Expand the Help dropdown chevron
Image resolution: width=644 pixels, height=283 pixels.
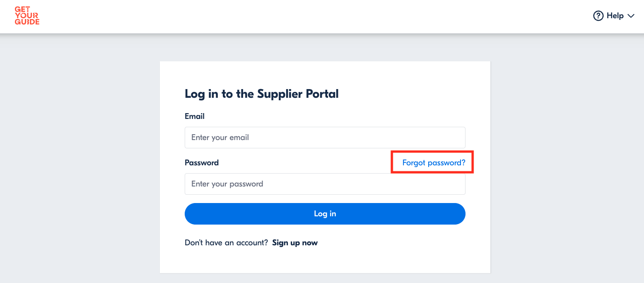tap(631, 16)
